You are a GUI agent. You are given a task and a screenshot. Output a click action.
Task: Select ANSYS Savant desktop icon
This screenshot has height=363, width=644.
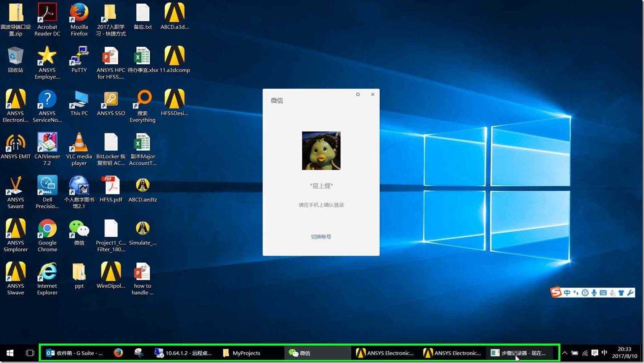[x=15, y=192]
